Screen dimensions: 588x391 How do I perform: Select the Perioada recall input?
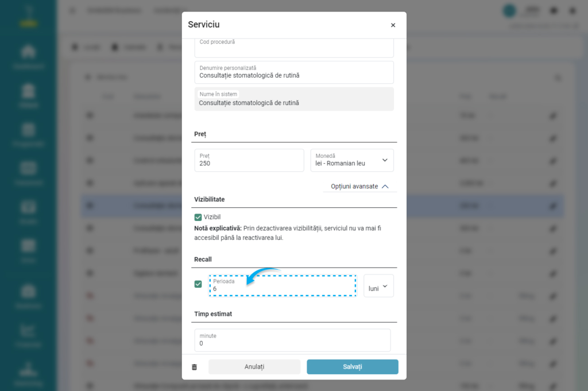[282, 285]
